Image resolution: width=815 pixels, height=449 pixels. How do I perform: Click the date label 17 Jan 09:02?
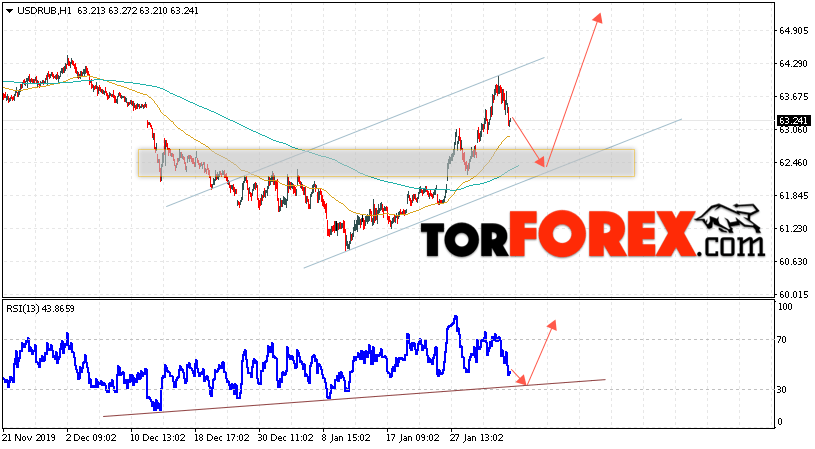click(x=413, y=438)
